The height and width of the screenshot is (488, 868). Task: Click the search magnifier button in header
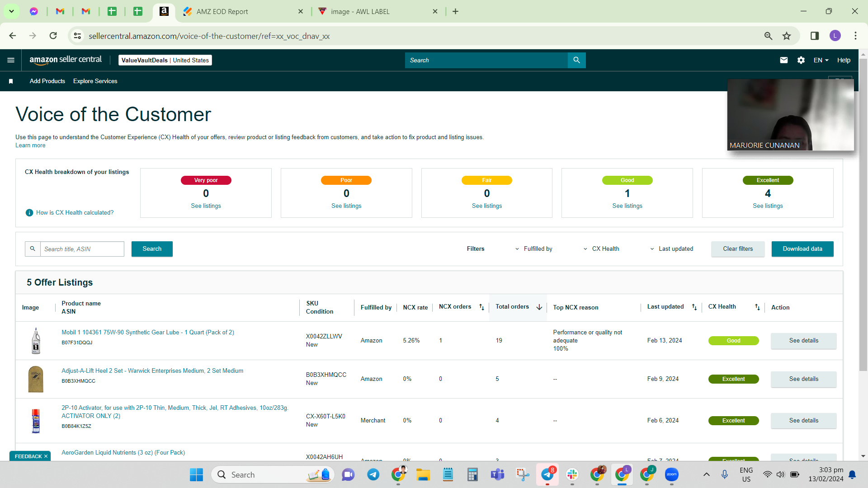[x=576, y=60]
